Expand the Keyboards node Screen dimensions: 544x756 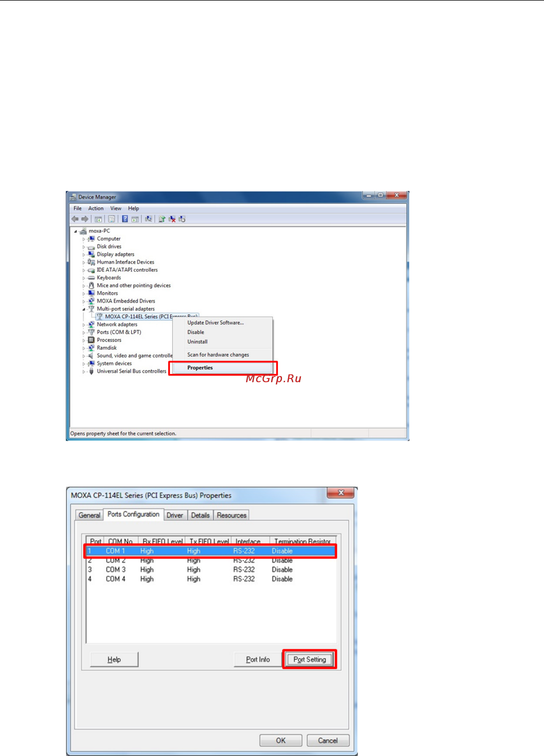(84, 278)
